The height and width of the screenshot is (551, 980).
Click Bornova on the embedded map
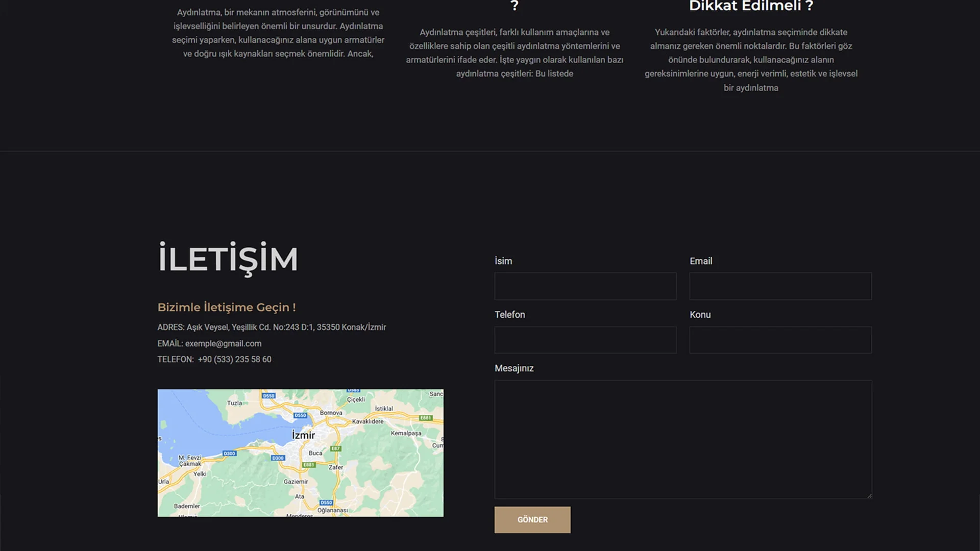coord(331,413)
